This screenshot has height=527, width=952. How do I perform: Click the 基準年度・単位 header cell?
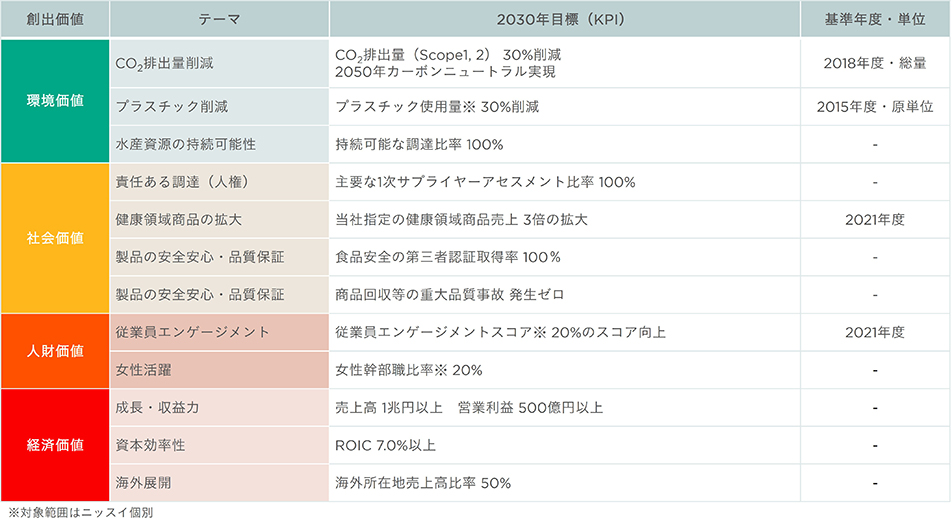tap(875, 19)
